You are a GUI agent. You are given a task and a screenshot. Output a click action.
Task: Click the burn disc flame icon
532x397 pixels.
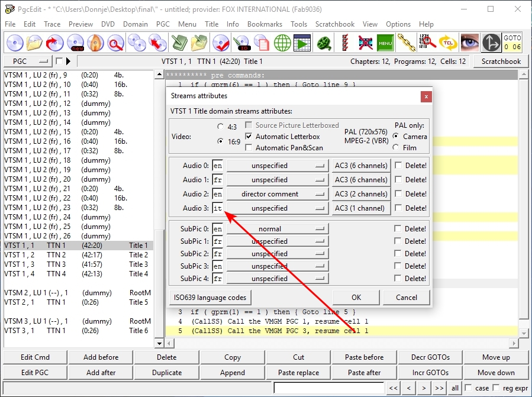(x=95, y=43)
